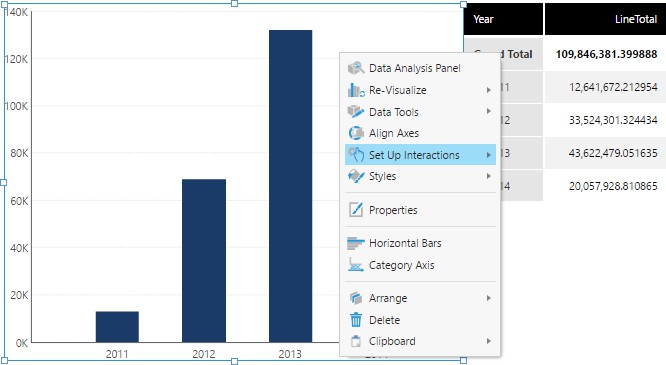666x365 pixels.
Task: Expand the Re-Visualize submenu arrow
Action: [488, 90]
